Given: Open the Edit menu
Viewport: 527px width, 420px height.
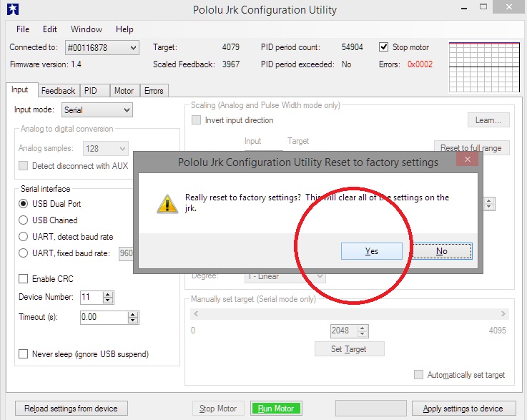Looking at the screenshot, I should pyautogui.click(x=50, y=29).
